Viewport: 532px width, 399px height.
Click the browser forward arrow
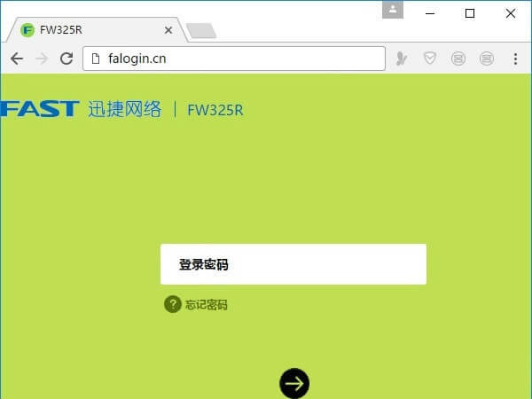click(x=41, y=59)
